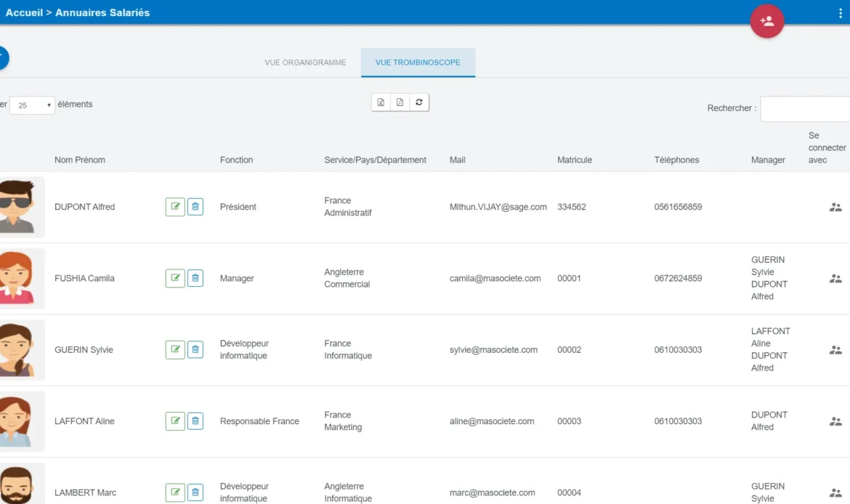
Task: Open the avatar photo of GUERIN Sylvie
Action: (x=18, y=349)
